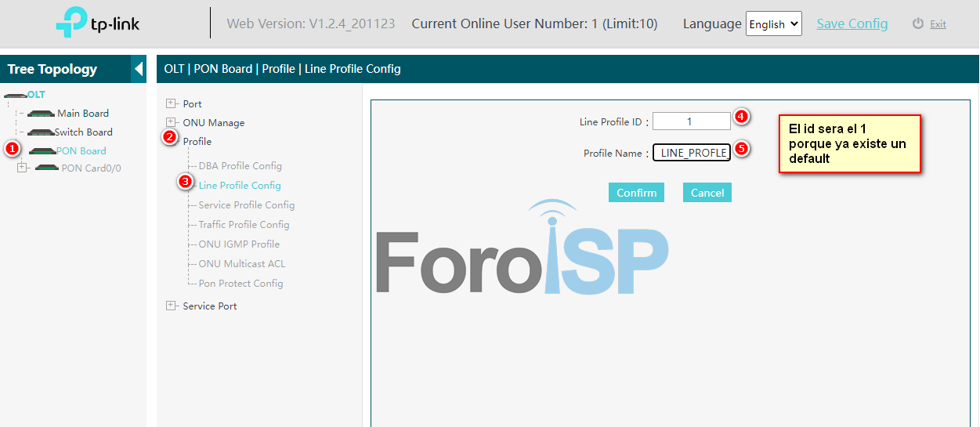Viewport: 980px width, 427px height.
Task: Expand the ONU Manage section
Action: (171, 122)
